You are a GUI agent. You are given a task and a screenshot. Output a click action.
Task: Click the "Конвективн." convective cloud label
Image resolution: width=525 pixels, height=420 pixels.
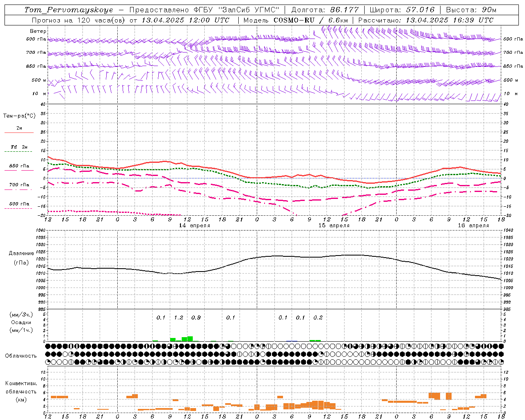pos(21,383)
